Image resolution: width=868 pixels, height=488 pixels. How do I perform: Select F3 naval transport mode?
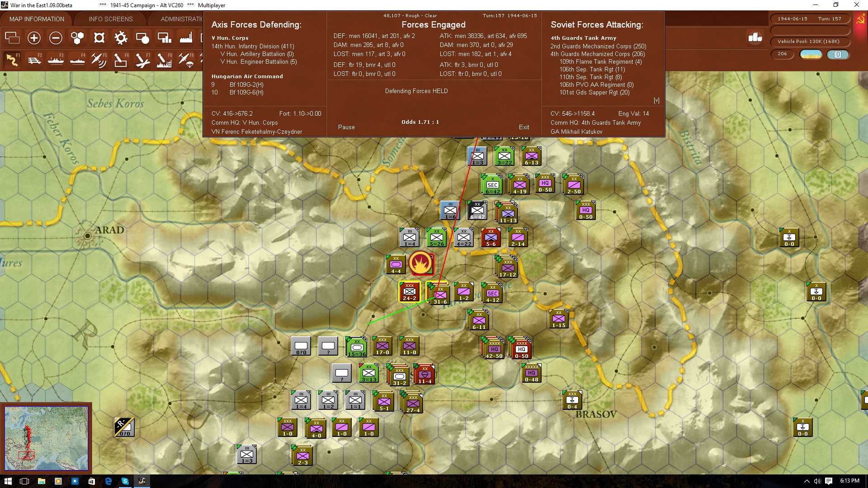click(56, 60)
